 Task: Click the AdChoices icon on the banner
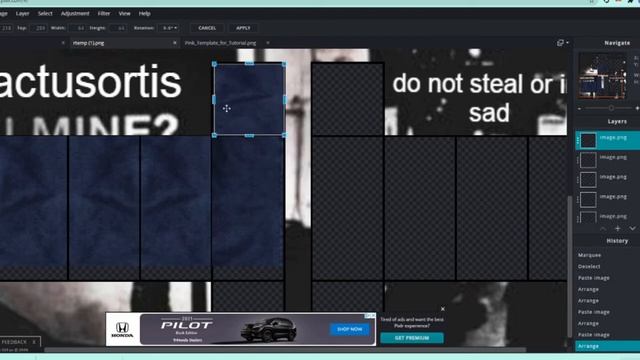coord(370,316)
